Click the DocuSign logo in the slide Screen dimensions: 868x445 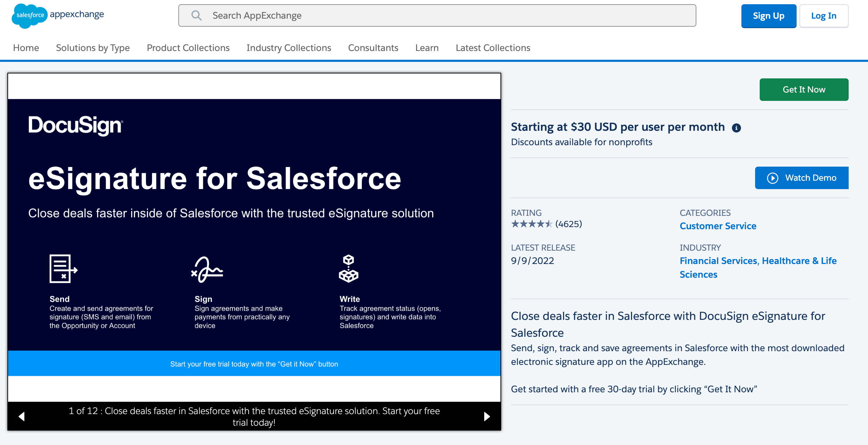point(76,125)
